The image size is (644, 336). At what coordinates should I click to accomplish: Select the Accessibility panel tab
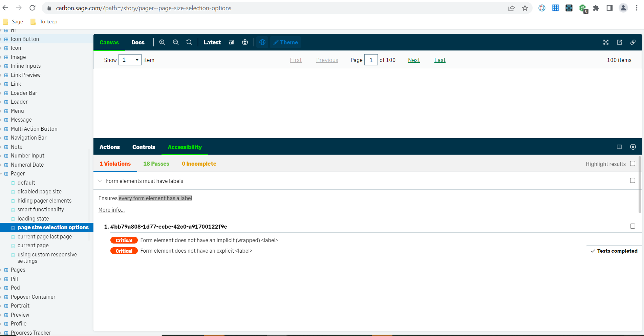[185, 147]
